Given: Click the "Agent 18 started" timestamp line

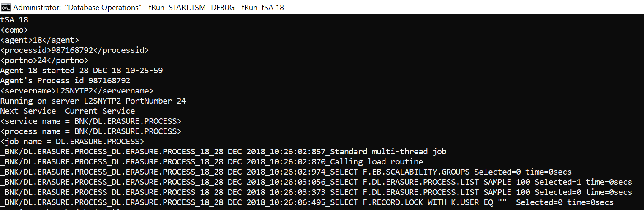Looking at the screenshot, I should click(x=82, y=71).
